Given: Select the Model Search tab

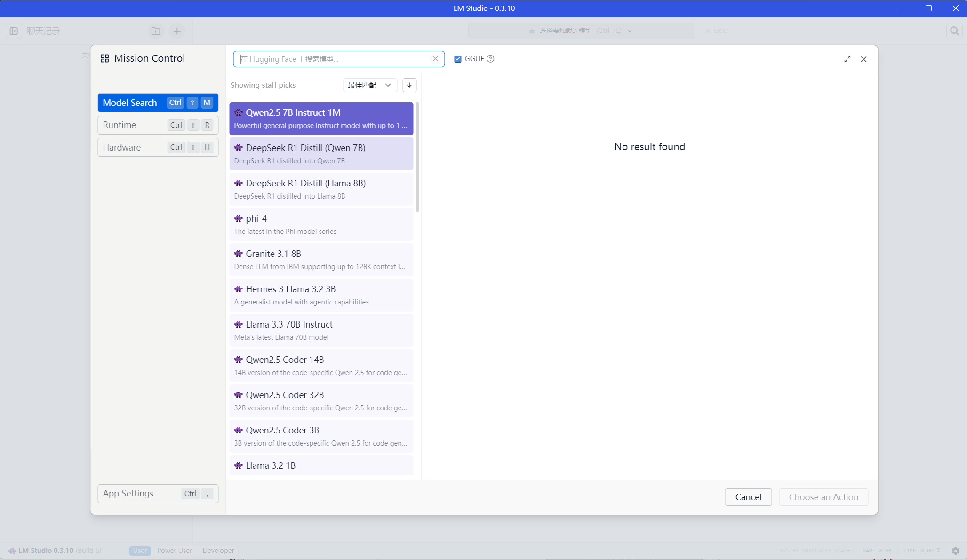Looking at the screenshot, I should point(158,103).
